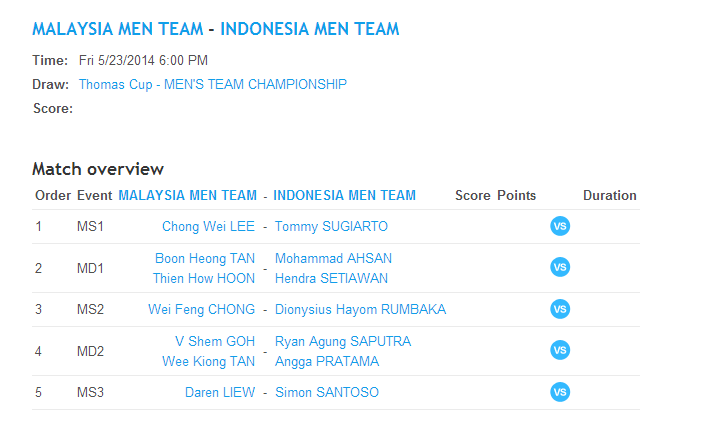Select Simon SANTOSO player link
The height and width of the screenshot is (442, 715).
pyautogui.click(x=327, y=393)
